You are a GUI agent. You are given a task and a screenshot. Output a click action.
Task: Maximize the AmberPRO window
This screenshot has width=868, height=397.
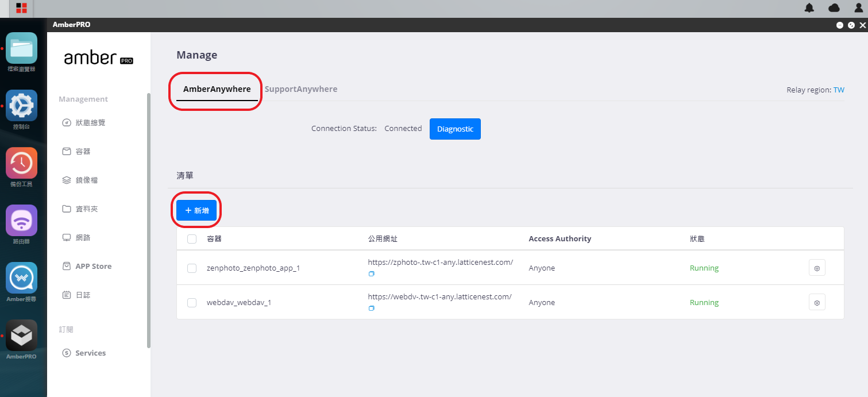tap(851, 25)
